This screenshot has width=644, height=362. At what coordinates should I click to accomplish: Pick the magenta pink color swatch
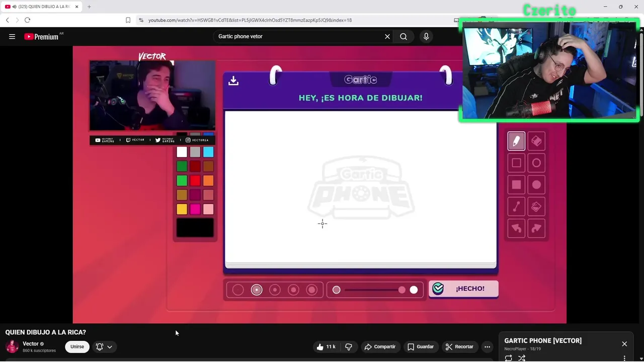click(195, 209)
